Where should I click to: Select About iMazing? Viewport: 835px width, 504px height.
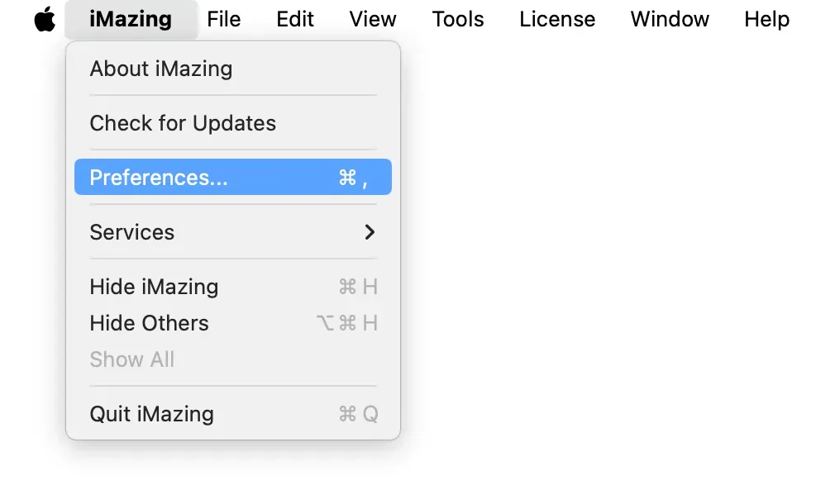point(160,69)
